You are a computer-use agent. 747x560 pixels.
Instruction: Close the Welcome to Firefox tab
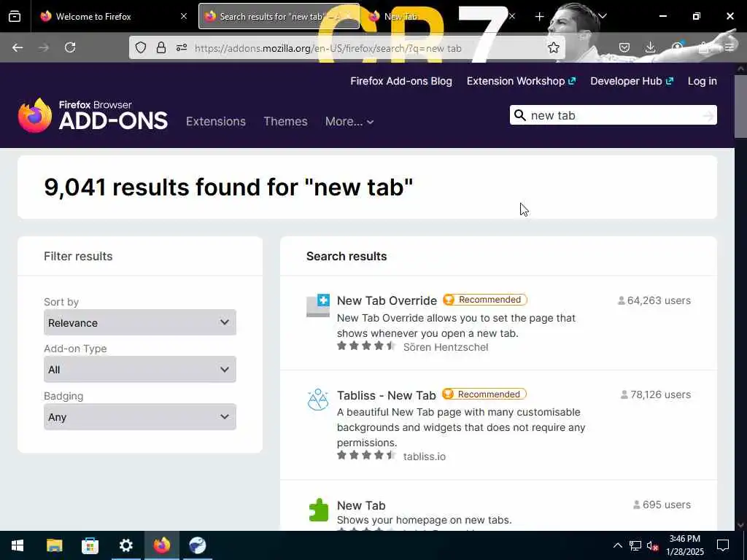(x=184, y=17)
